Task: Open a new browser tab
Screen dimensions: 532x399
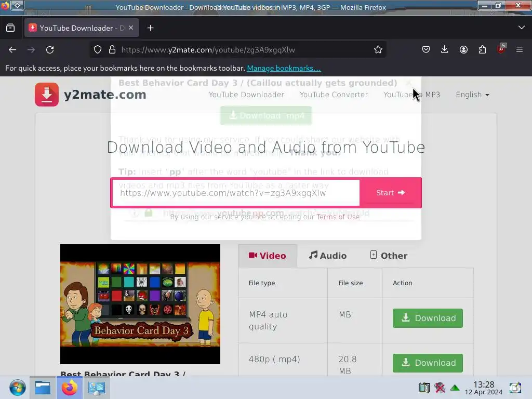Action: [x=150, y=28]
